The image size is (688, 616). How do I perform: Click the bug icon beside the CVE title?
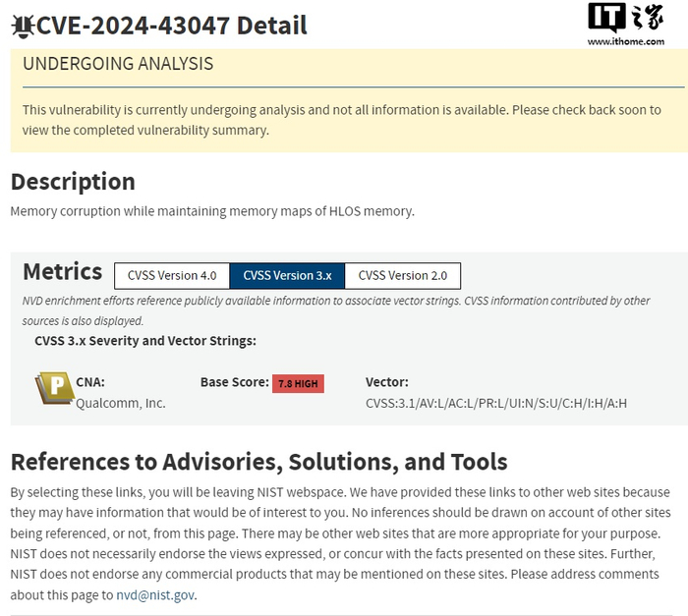point(22,26)
